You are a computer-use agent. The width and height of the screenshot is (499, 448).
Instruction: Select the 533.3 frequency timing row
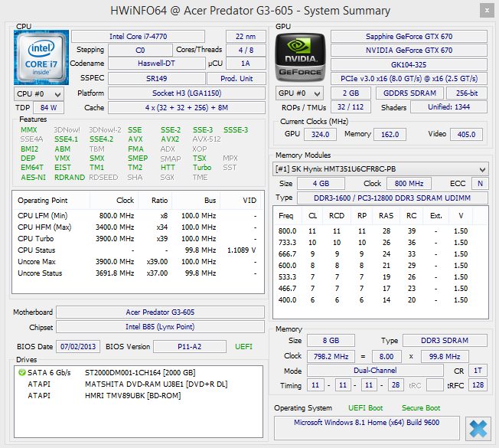pyautogui.click(x=380, y=277)
